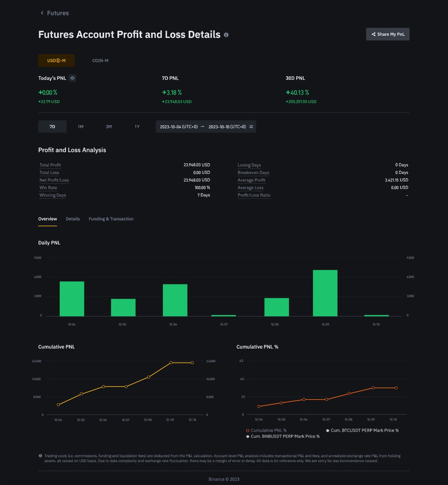Open the calendar icon in the date range
The image size is (448, 485).
click(x=251, y=127)
